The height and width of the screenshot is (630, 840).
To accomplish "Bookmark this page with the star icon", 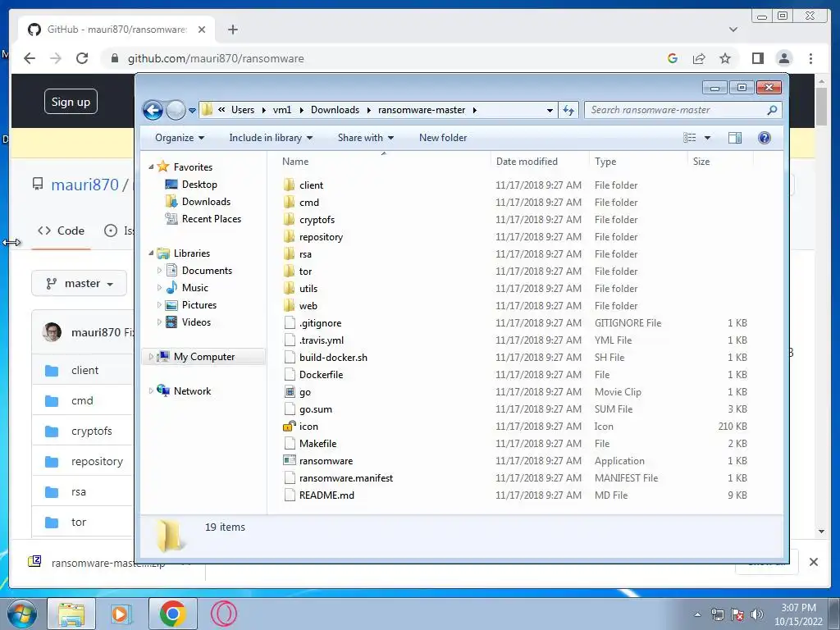I will (x=725, y=58).
